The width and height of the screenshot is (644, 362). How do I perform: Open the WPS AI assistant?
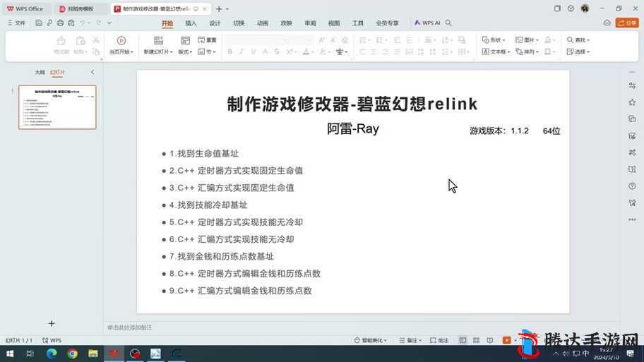click(x=427, y=23)
